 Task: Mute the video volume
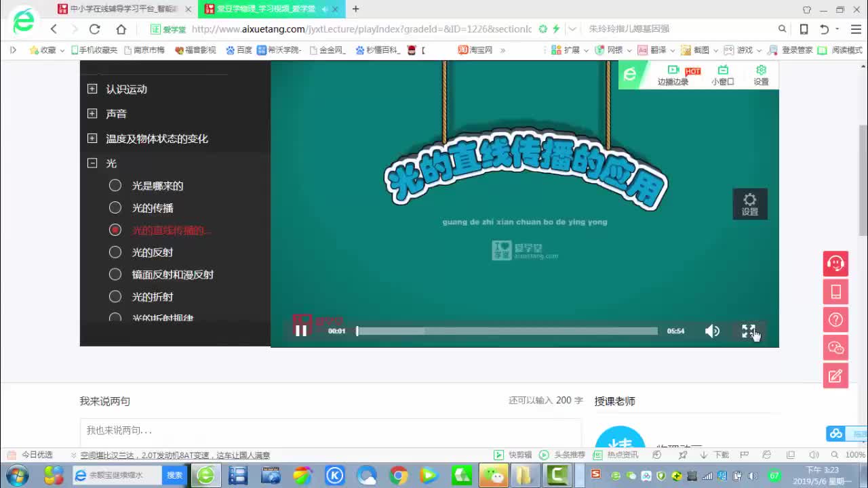712,331
